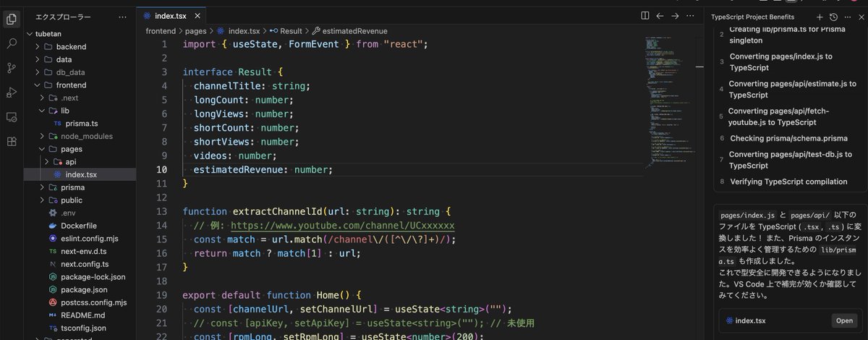The height and width of the screenshot is (340, 868).
Task: Click step 'Converting pages/index.js to TypeScript'
Action: pos(780,61)
